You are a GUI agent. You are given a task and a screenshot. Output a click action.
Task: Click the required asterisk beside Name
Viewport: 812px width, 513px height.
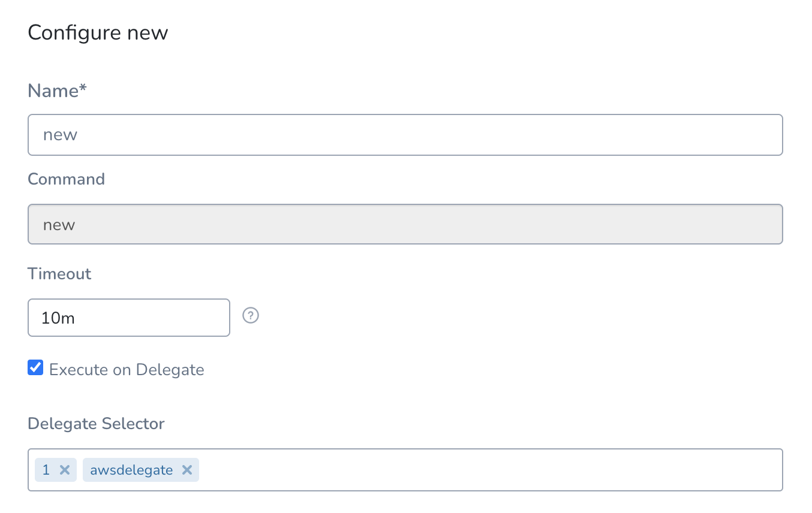point(83,89)
